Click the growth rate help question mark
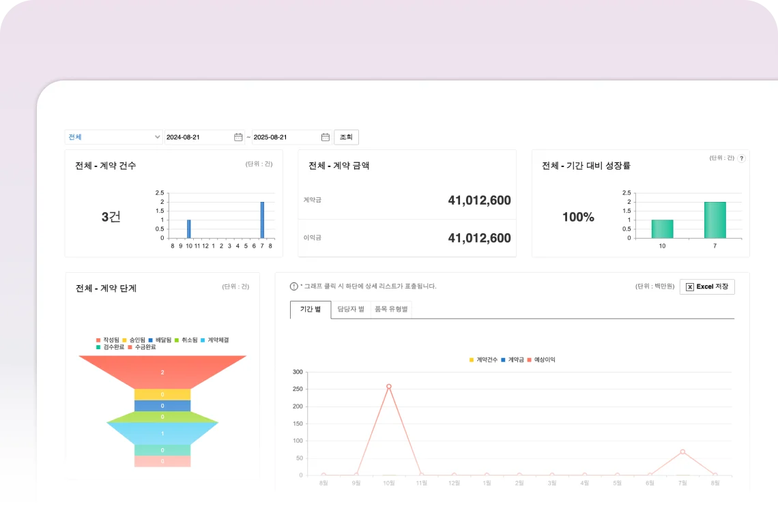778x532 pixels. point(742,158)
